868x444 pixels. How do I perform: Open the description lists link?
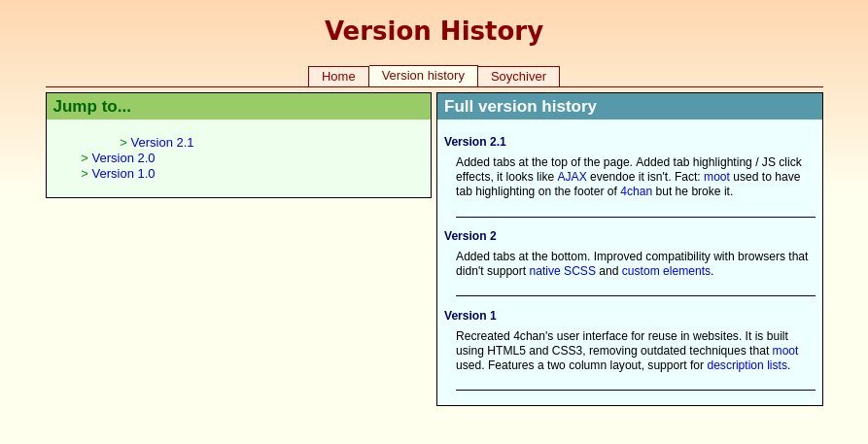click(x=746, y=365)
